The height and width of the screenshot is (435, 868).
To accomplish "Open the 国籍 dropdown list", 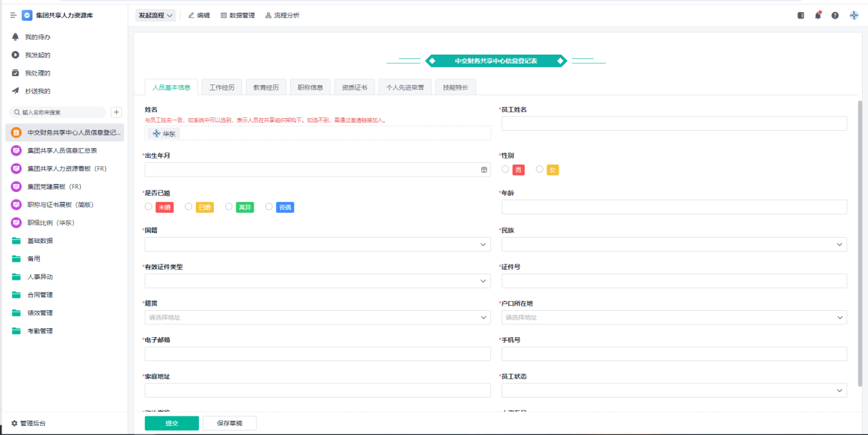I will (318, 244).
